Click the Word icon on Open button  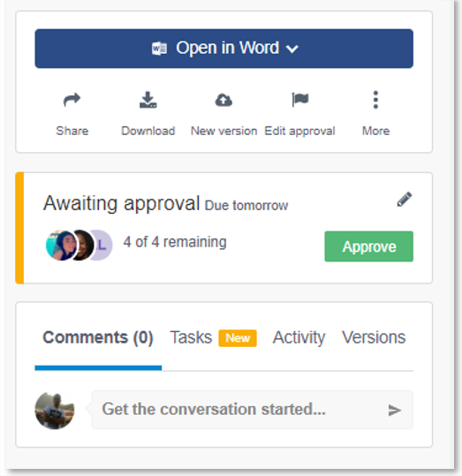coord(159,49)
